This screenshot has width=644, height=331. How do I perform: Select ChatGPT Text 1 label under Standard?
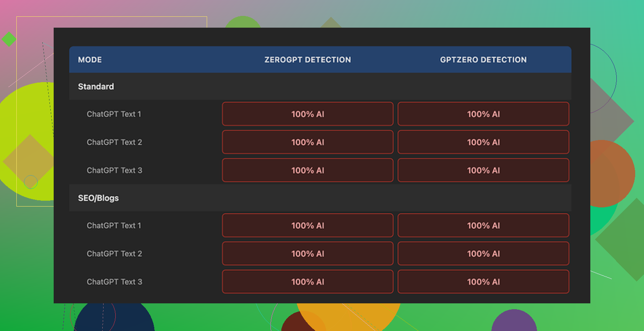(x=114, y=114)
